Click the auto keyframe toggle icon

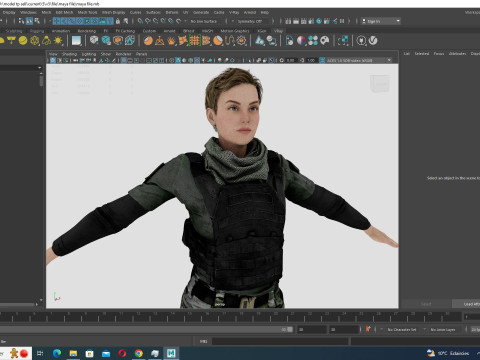click(x=368, y=329)
